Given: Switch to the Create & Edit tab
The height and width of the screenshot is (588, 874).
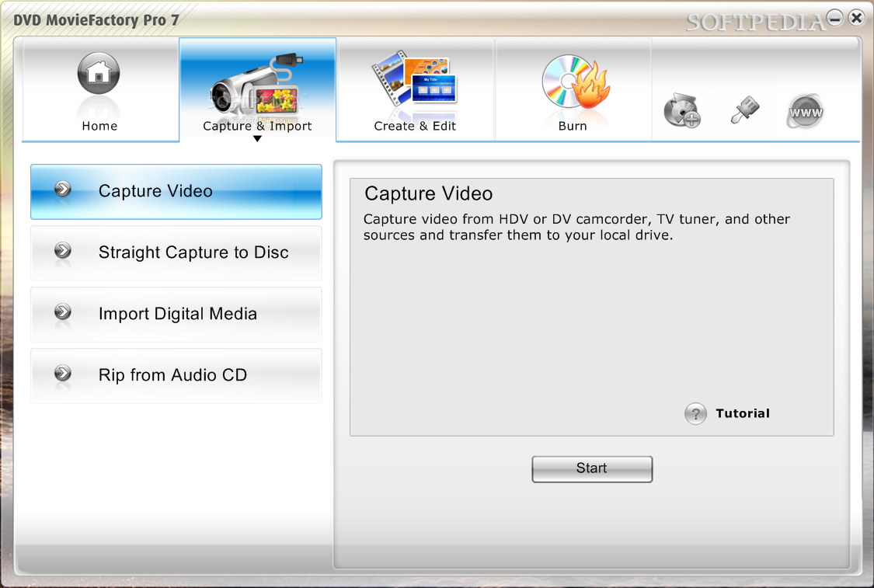Looking at the screenshot, I should pos(416,90).
